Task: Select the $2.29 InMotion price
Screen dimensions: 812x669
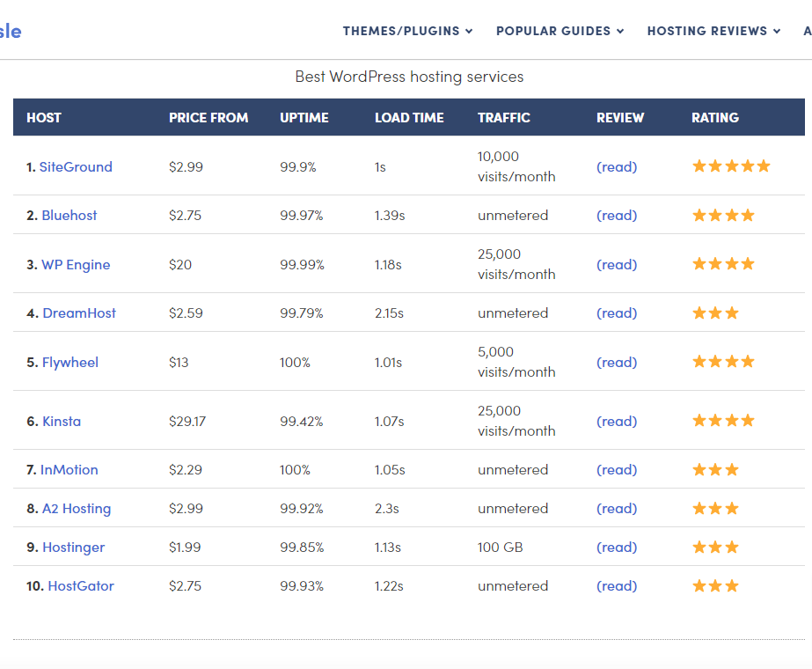Action: pos(186,470)
